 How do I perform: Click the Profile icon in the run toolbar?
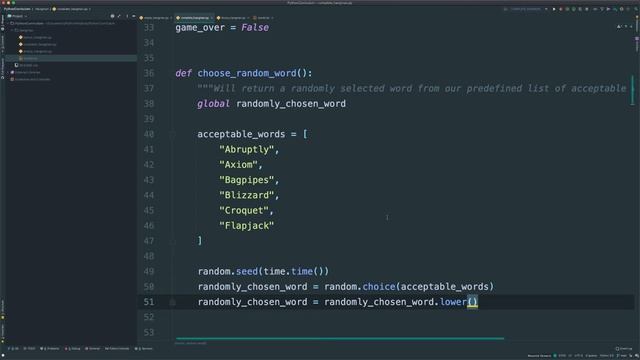tap(573, 9)
